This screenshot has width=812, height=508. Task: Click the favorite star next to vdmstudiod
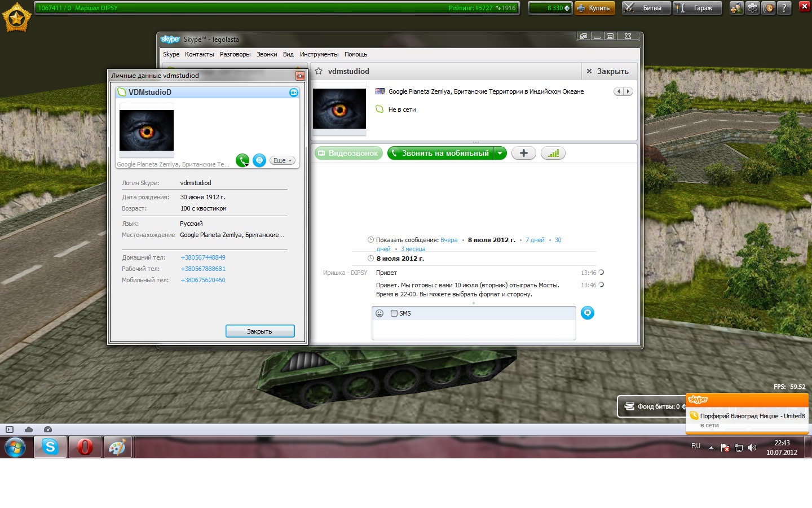click(x=319, y=71)
